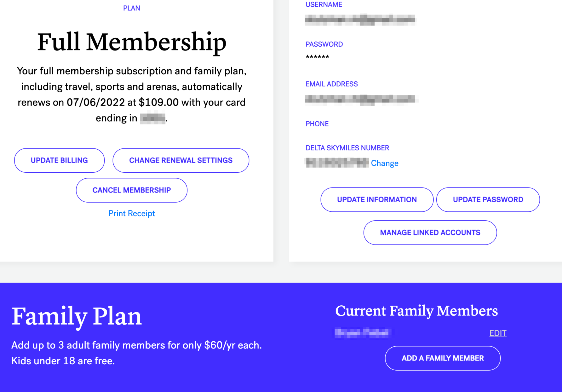Click Change next to Delta SkyMiles number
Image resolution: width=562 pixels, height=392 pixels.
coord(384,163)
